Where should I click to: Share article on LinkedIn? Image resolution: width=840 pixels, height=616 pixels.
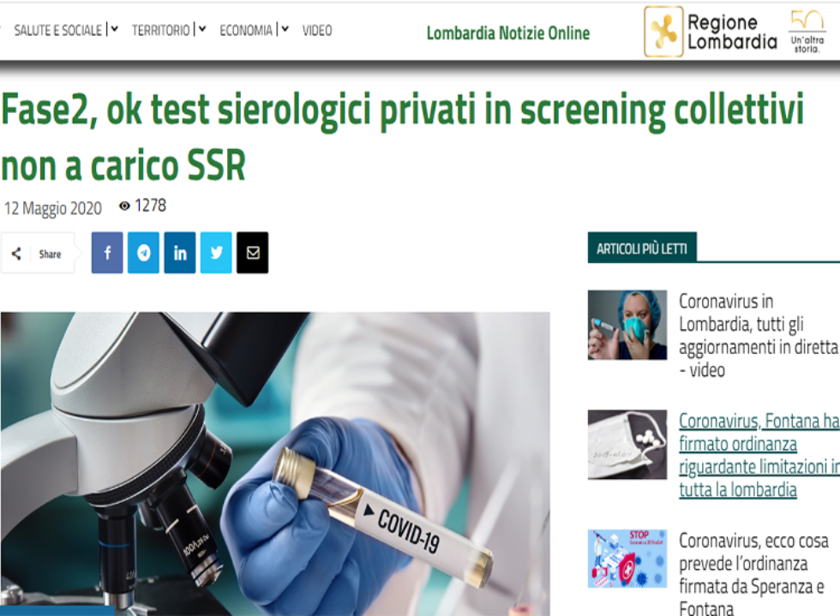[180, 253]
